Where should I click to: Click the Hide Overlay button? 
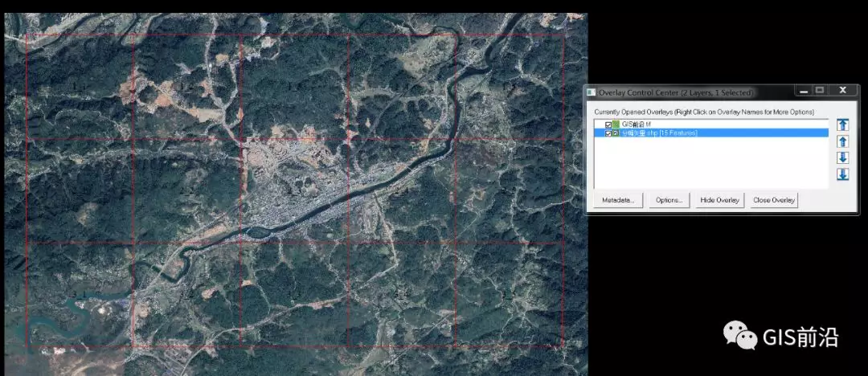(x=719, y=200)
